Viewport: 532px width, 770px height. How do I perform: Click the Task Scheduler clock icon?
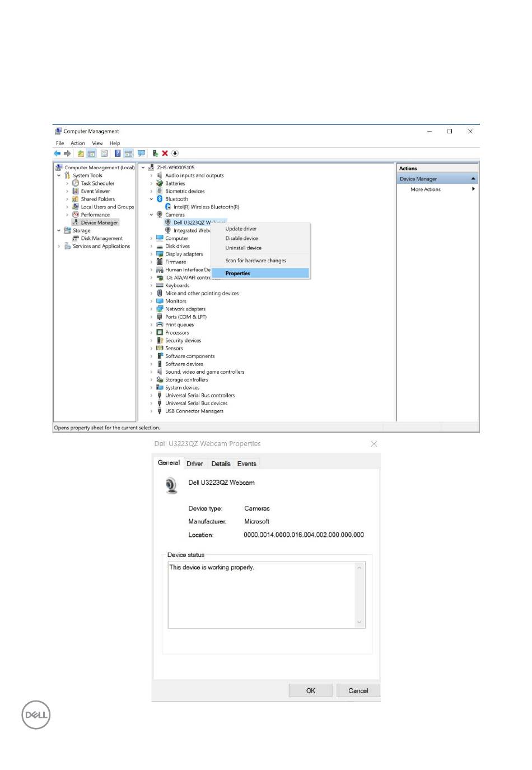pos(76,183)
